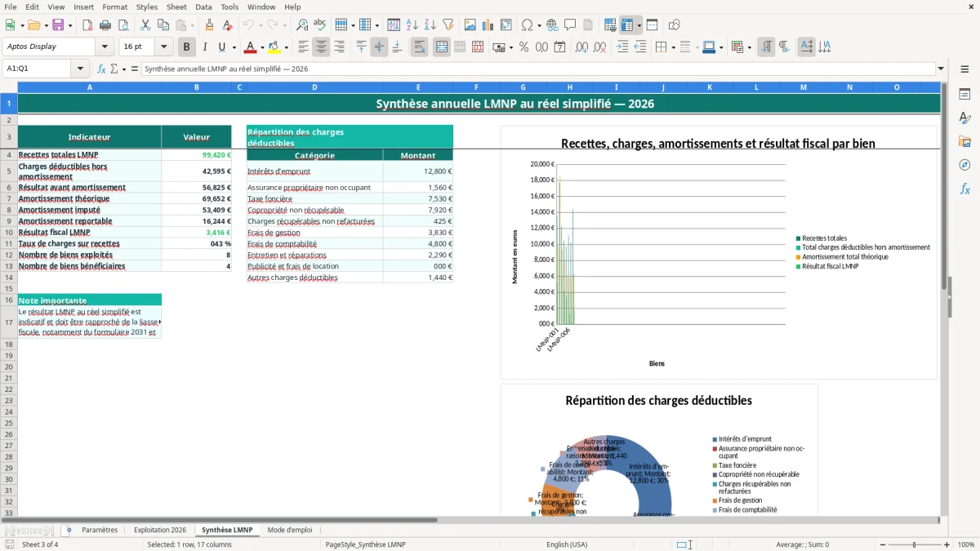Open background color dropdown arrow
The height and width of the screenshot is (551, 980).
pyautogui.click(x=286, y=47)
